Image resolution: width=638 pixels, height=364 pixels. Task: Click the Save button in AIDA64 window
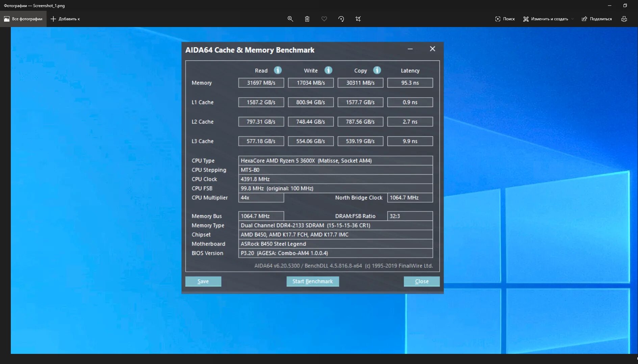(203, 281)
